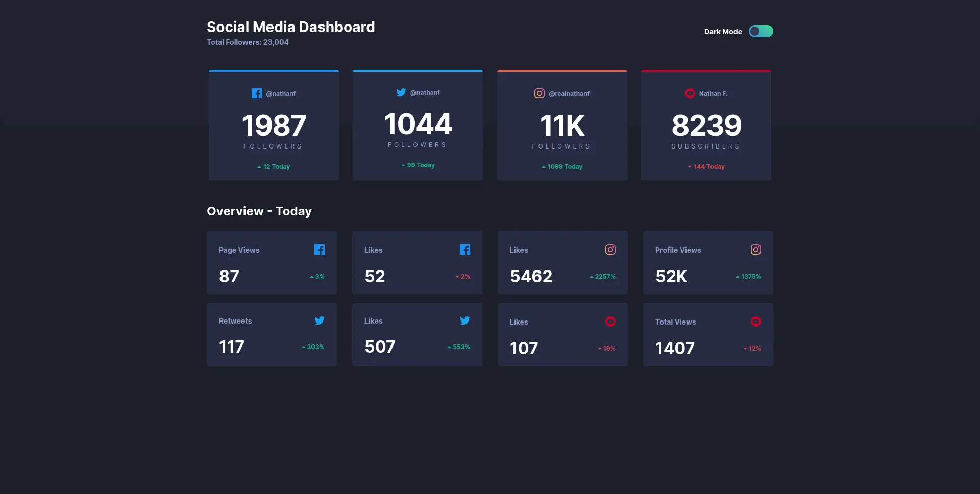The image size is (980, 494).
Task: Click the Twitter bird icon above 1044 followers
Action: pos(401,92)
